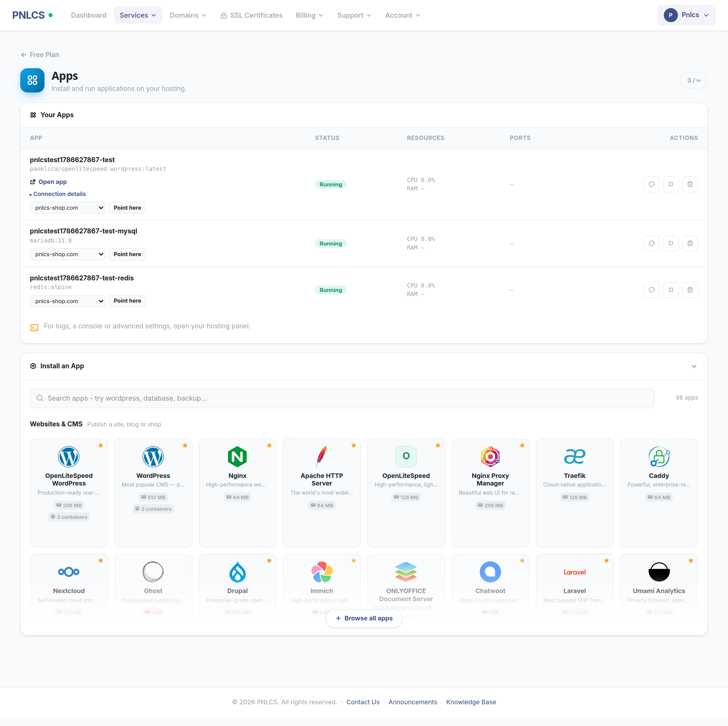The image size is (728, 726).
Task: Click the redis:alpine image text
Action: point(51,287)
